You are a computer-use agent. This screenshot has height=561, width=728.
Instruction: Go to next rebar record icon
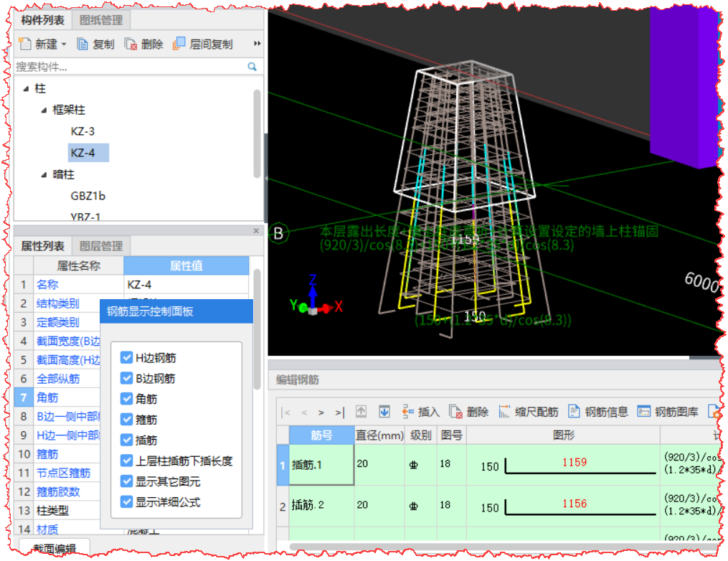[321, 412]
